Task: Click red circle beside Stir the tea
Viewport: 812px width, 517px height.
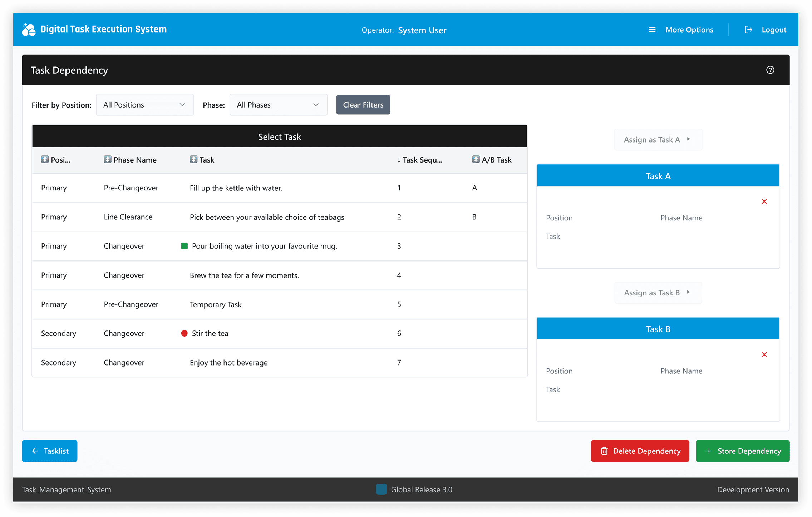Action: [184, 333]
